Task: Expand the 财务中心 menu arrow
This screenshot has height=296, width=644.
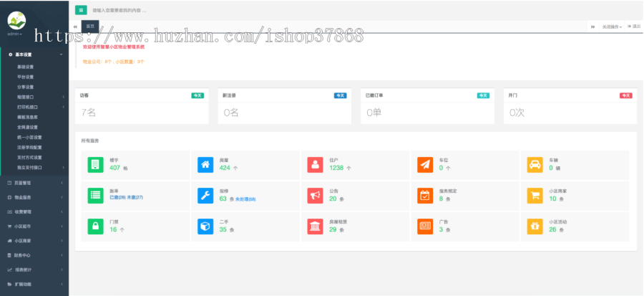Action: [x=62, y=255]
